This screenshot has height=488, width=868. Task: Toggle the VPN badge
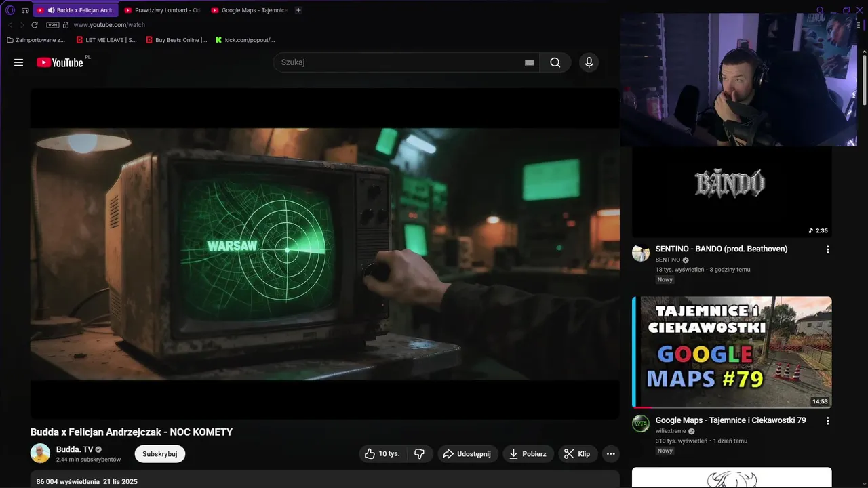click(53, 25)
